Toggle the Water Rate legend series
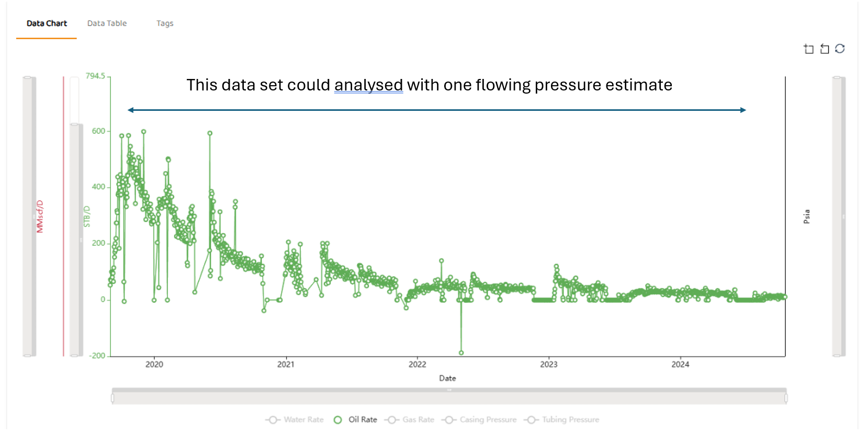Viewport: 868px width, 435px height. coord(295,420)
